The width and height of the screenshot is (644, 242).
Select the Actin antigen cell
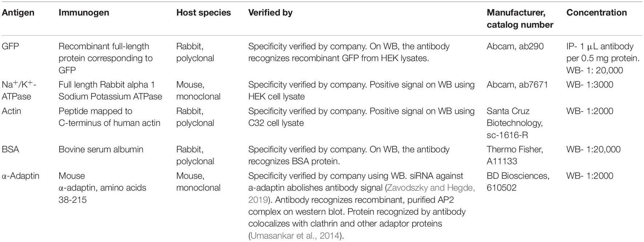tap(12, 111)
